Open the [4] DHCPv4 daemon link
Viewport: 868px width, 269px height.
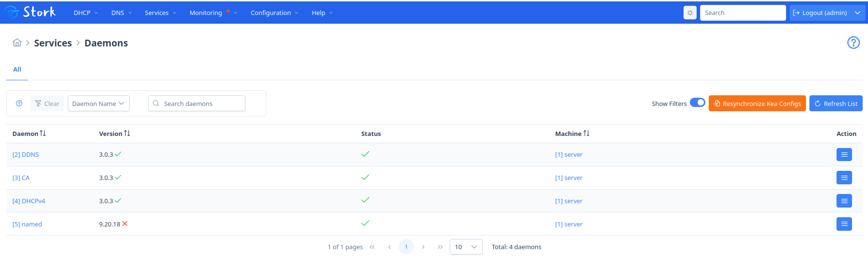pos(29,201)
